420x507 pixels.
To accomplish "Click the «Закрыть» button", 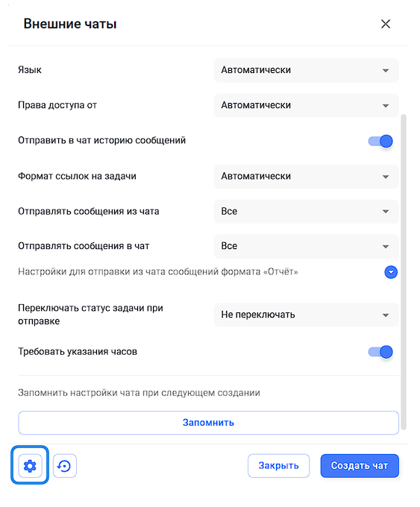I will 278,465.
